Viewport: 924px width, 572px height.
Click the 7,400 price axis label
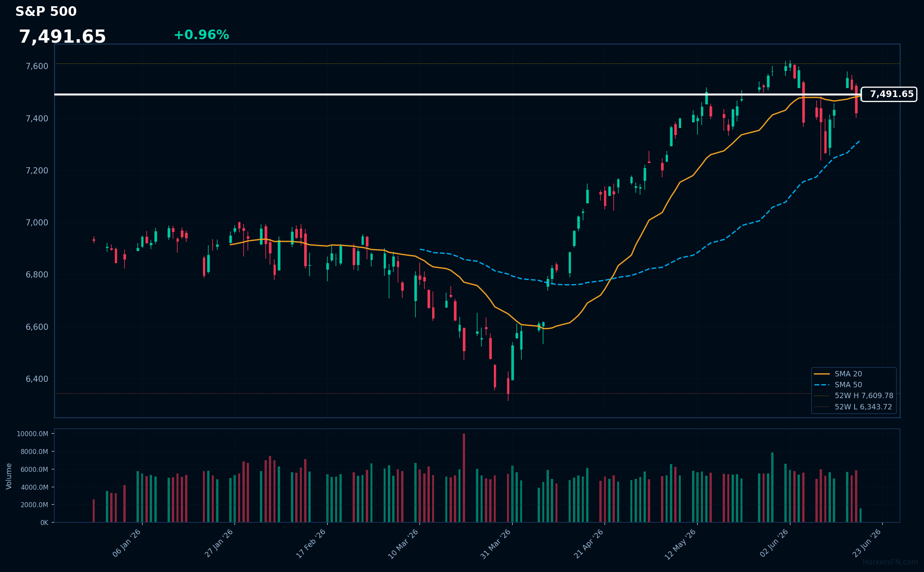pos(37,119)
